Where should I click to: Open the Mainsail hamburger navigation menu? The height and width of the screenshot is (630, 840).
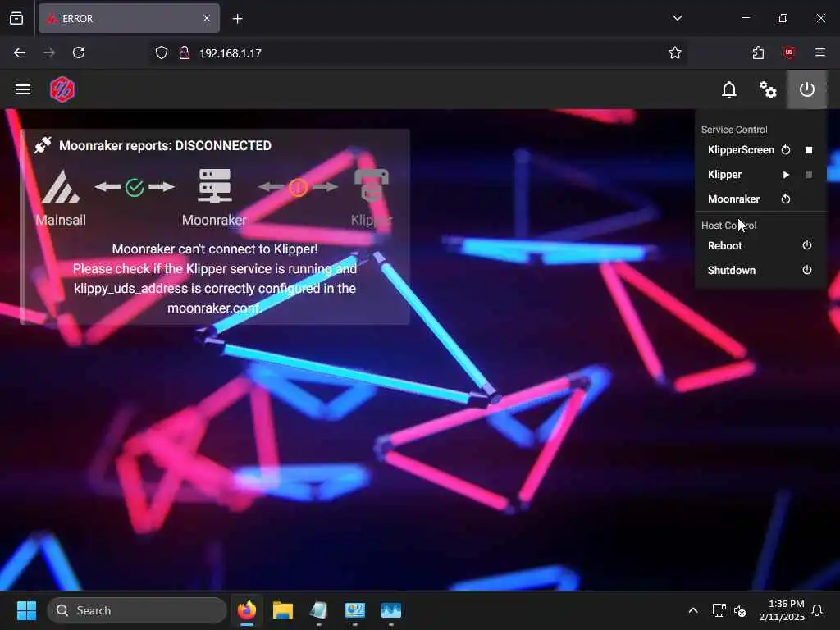22,89
